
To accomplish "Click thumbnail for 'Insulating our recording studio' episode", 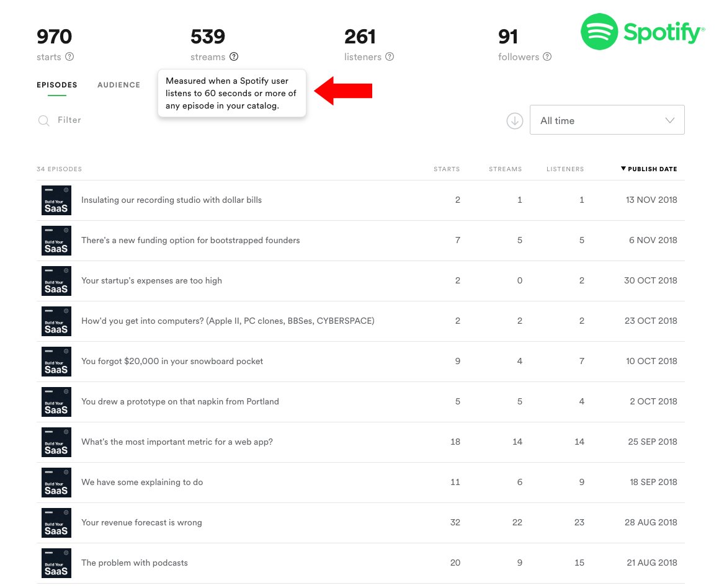I will (56, 200).
